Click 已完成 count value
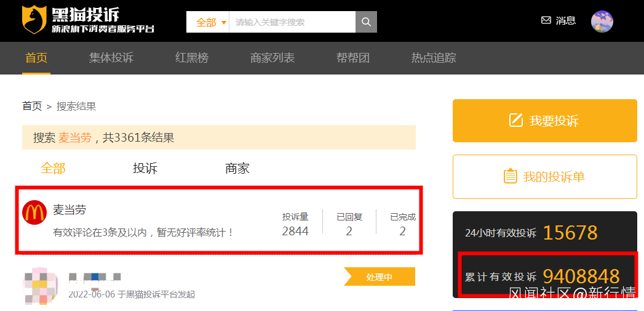The image size is (644, 311). tap(402, 231)
